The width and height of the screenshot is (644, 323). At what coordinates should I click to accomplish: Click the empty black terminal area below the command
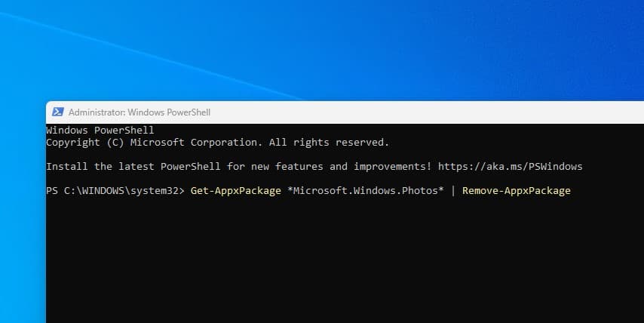point(339,264)
